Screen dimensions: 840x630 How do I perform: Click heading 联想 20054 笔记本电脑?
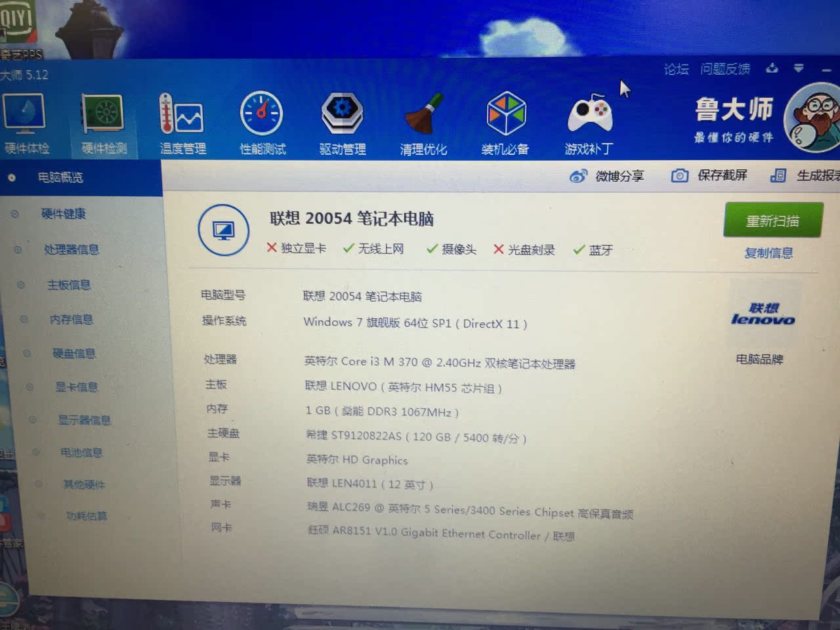(352, 219)
